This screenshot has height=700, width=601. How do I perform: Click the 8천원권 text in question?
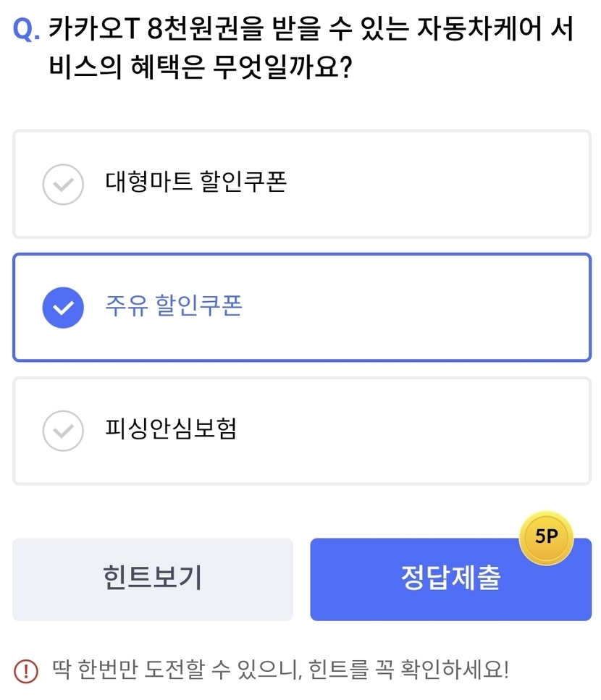(x=194, y=30)
